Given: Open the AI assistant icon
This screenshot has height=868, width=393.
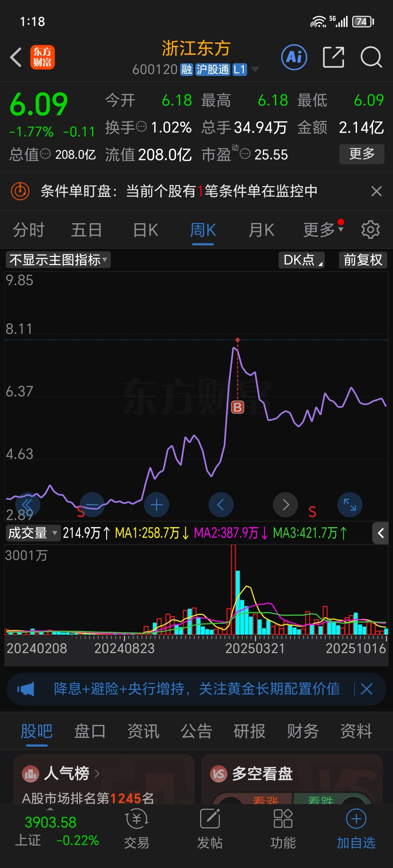Looking at the screenshot, I should click(294, 57).
